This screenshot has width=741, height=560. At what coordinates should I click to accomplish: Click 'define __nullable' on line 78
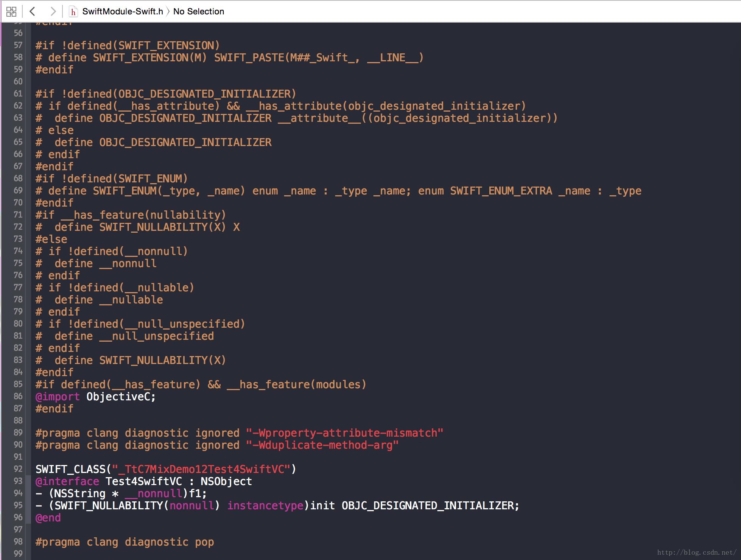click(109, 300)
